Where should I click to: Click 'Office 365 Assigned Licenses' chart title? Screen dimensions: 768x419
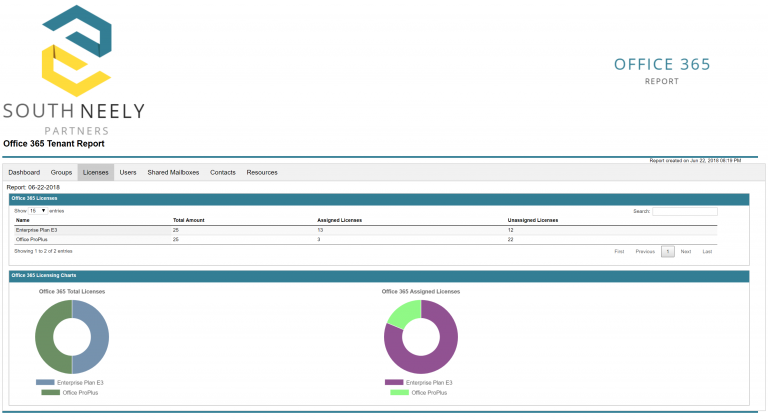(421, 292)
